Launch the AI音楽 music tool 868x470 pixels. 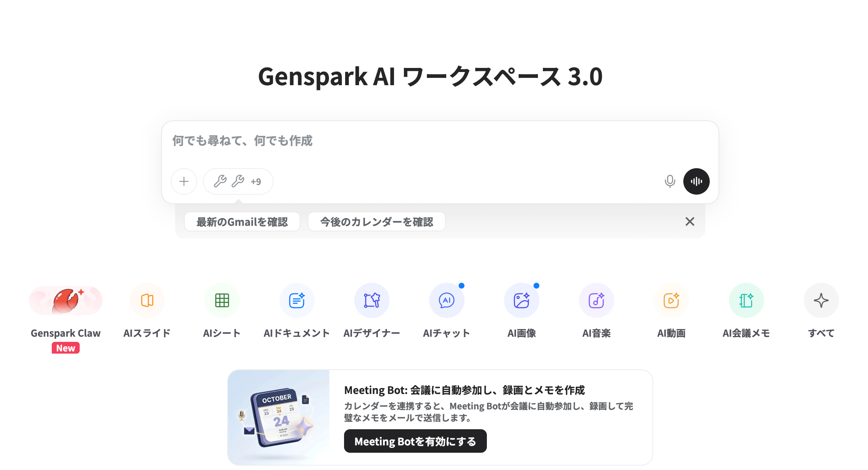point(597,300)
